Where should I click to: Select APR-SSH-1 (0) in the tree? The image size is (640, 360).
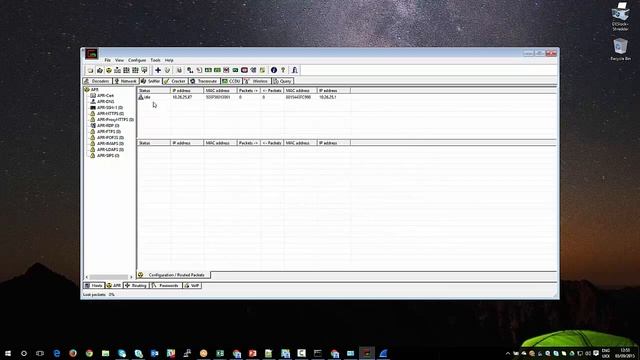click(x=110, y=108)
